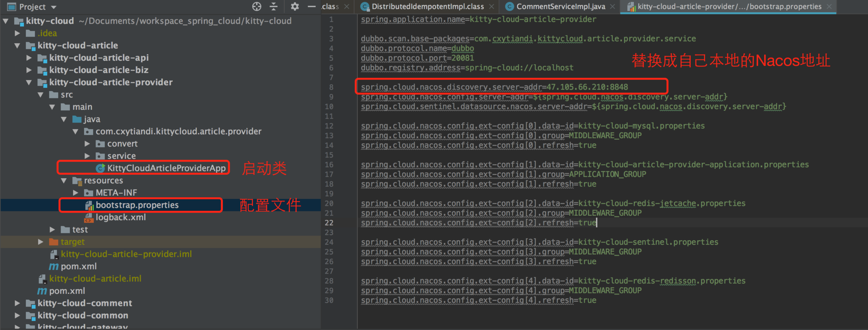Select logback.xml in the project tree
This screenshot has width=868, height=330.
pyautogui.click(x=121, y=218)
